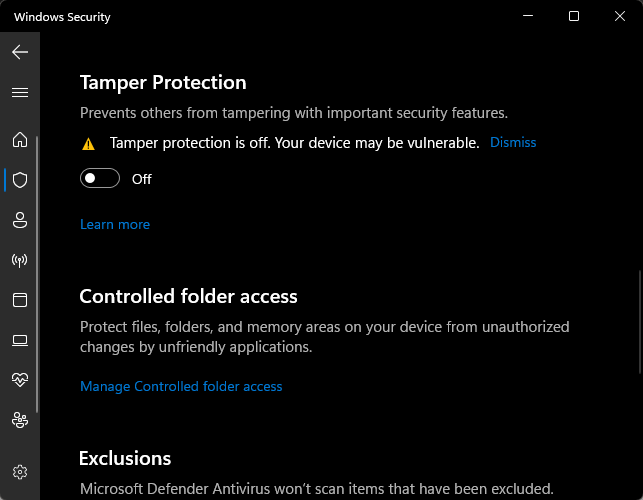The height and width of the screenshot is (500, 643).
Task: Open App & browser control window icon
Action: (x=20, y=300)
